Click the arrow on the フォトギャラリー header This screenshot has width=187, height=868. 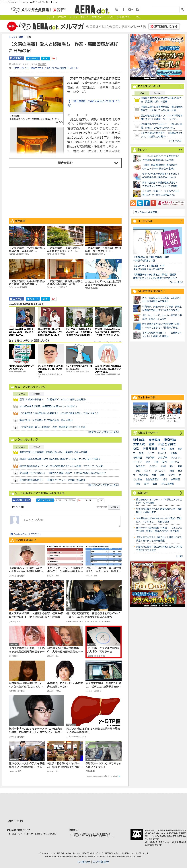pos(181,398)
